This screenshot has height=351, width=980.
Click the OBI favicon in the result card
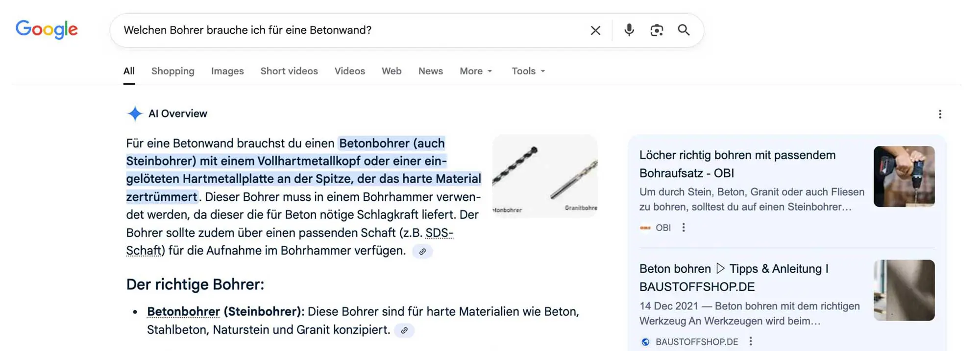coord(645,227)
